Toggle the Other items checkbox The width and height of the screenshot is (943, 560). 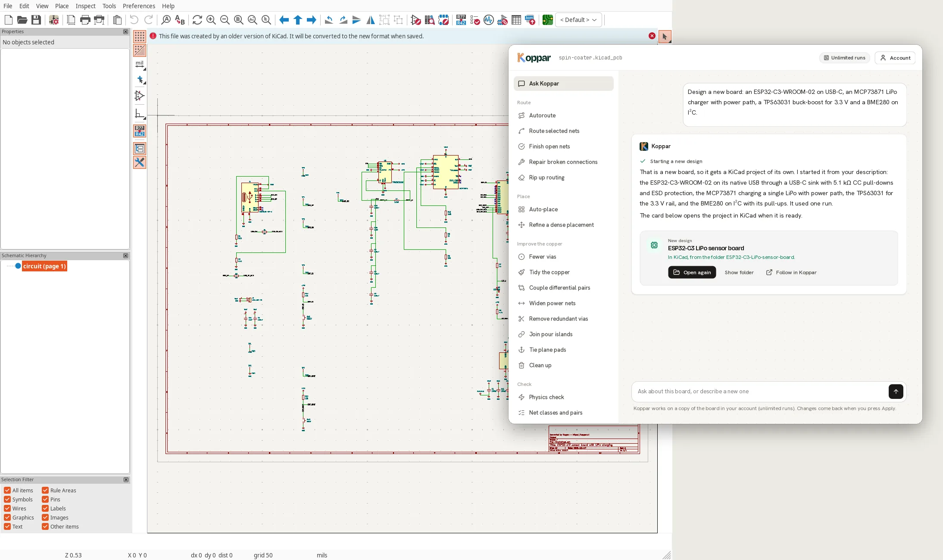pos(45,526)
